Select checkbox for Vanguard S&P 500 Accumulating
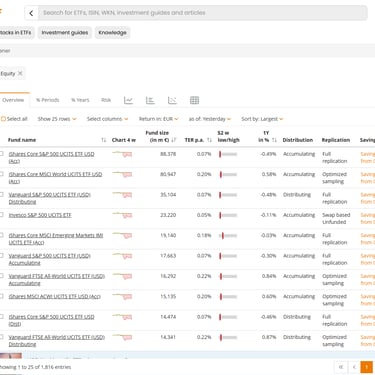The height and width of the screenshot is (375, 375). tap(2, 255)
